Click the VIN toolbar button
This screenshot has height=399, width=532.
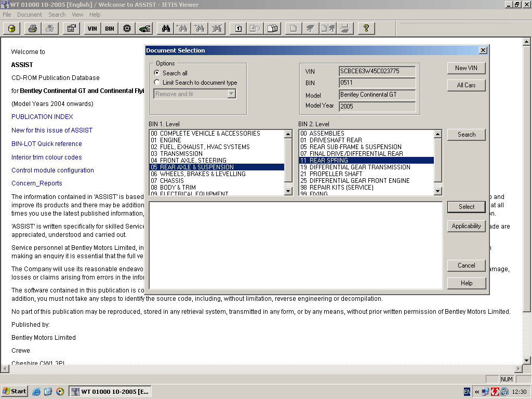click(x=92, y=29)
